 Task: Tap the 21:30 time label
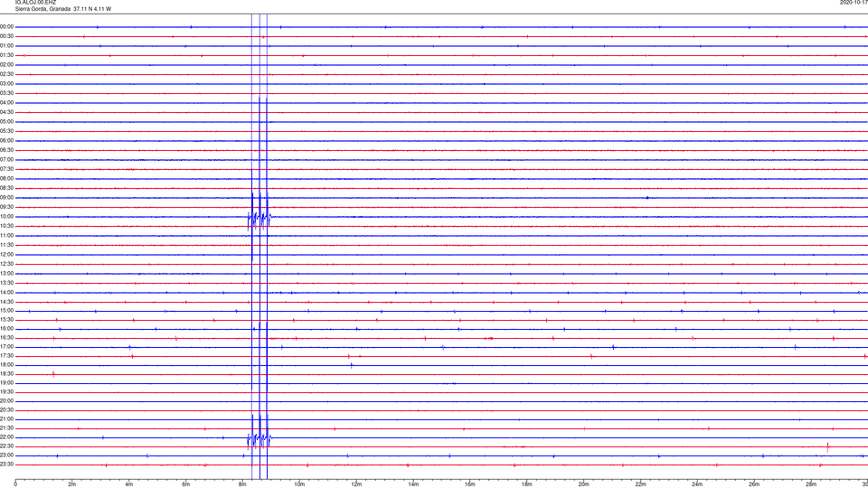[6, 427]
